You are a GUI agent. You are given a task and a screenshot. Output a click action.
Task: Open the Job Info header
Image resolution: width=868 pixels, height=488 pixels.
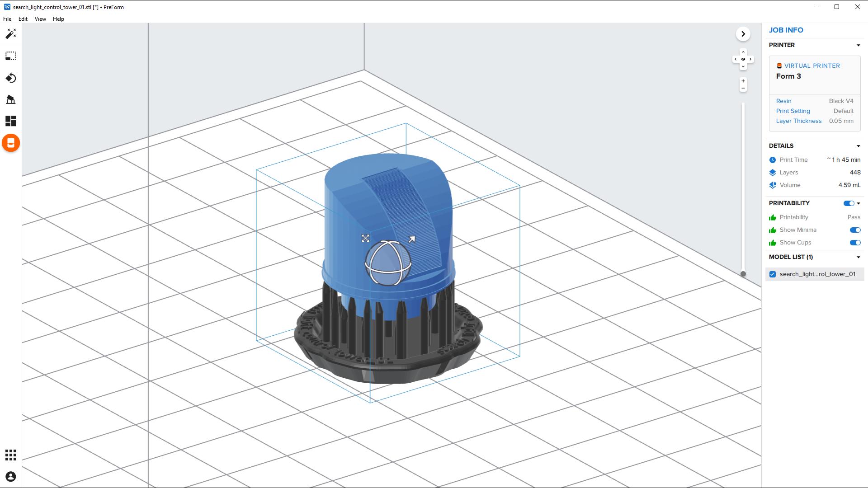point(786,30)
